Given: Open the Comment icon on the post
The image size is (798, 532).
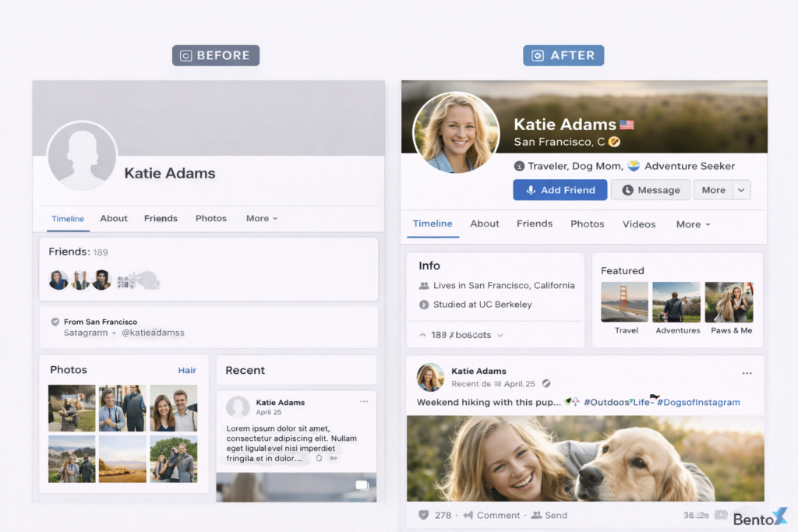Looking at the screenshot, I should 467,516.
